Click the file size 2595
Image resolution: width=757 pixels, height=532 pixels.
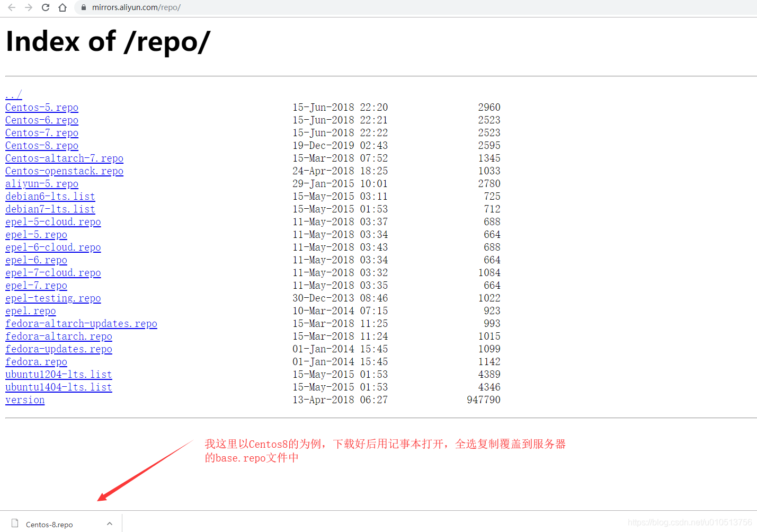coord(489,146)
